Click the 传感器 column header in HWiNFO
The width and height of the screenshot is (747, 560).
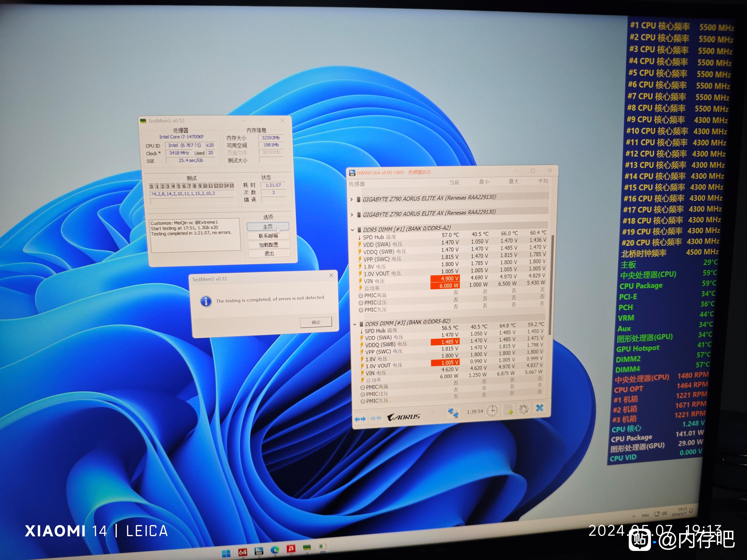click(357, 184)
